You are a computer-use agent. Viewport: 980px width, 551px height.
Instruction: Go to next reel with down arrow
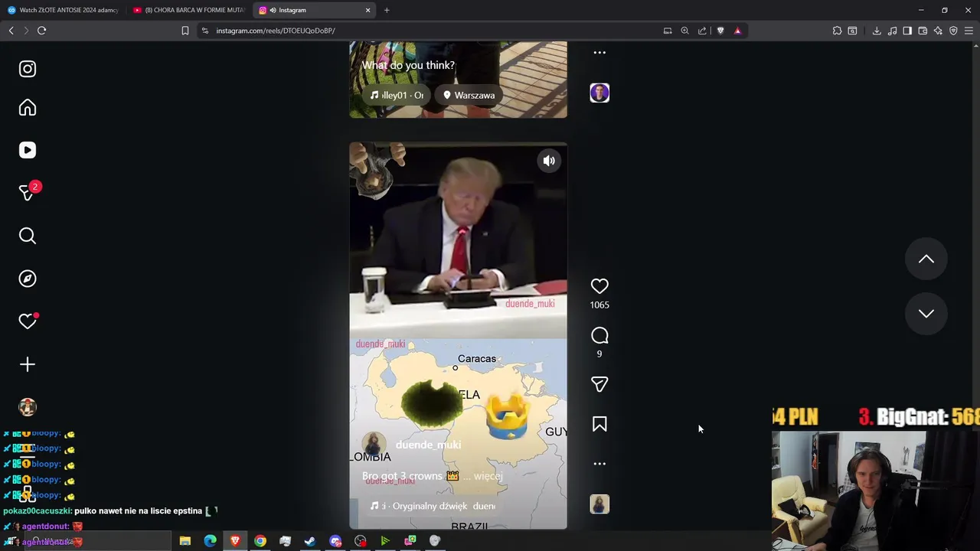926,314
